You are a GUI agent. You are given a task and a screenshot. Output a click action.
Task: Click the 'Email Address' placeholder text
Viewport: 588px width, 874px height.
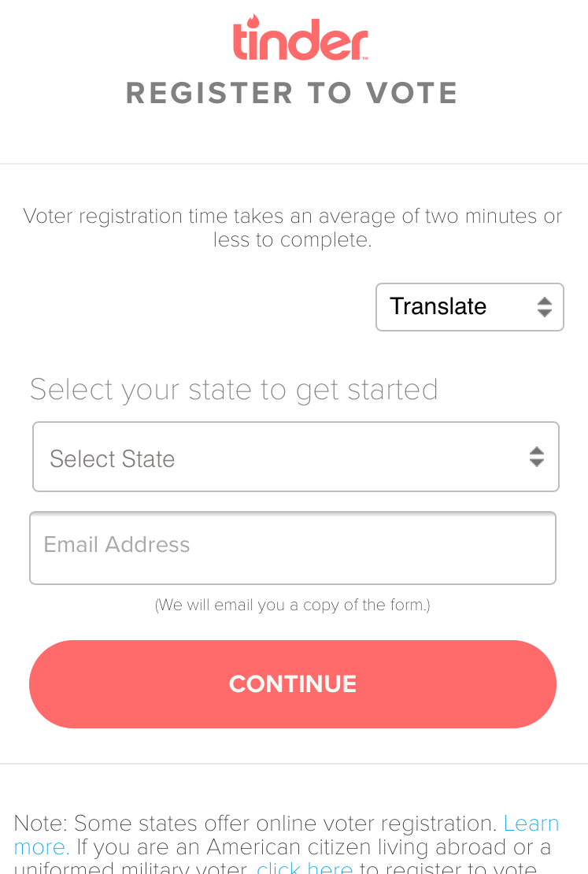click(x=117, y=545)
